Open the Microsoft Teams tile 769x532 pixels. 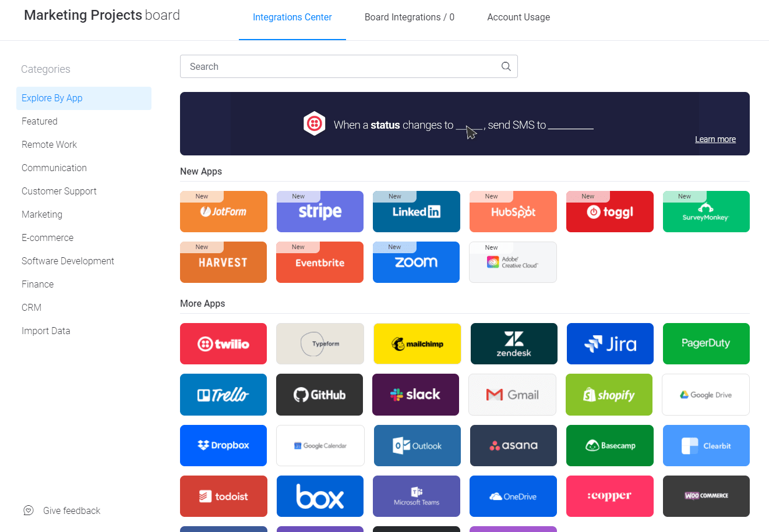[417, 496]
